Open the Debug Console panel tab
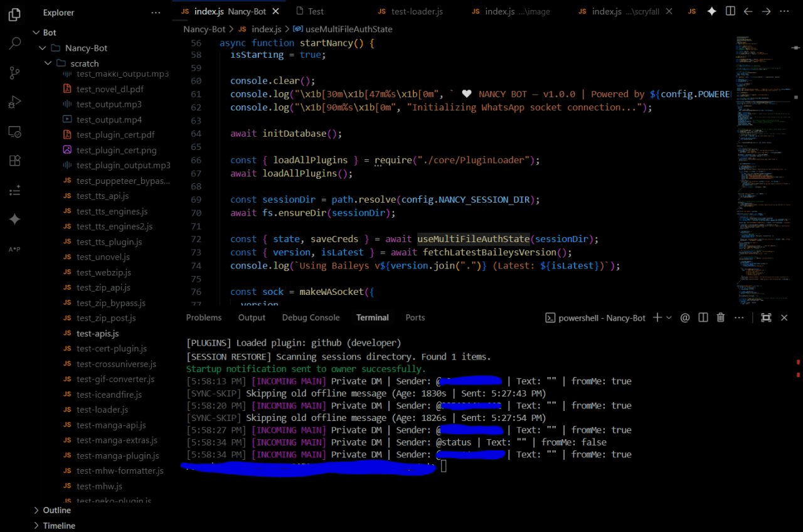The height and width of the screenshot is (532, 803). [x=311, y=317]
